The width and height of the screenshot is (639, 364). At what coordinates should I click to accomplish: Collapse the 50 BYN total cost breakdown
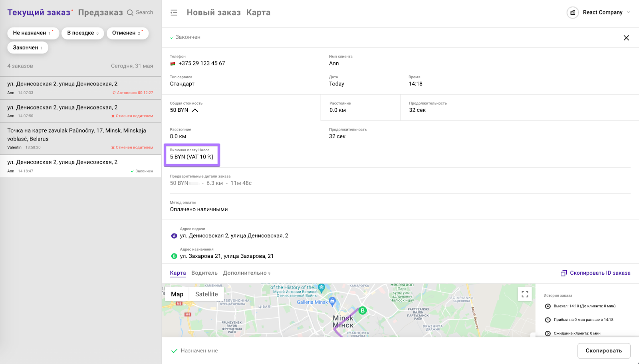coord(195,111)
